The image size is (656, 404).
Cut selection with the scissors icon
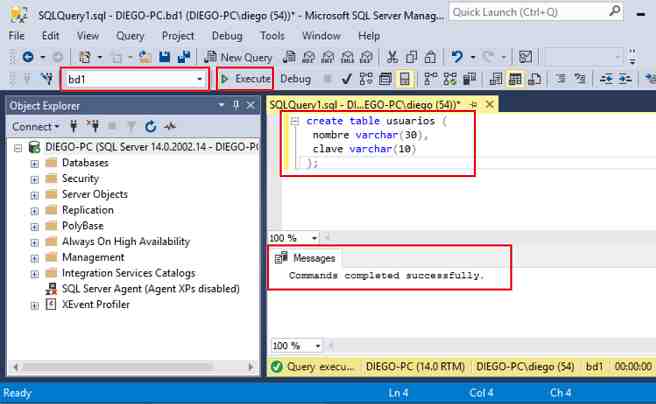click(392, 57)
